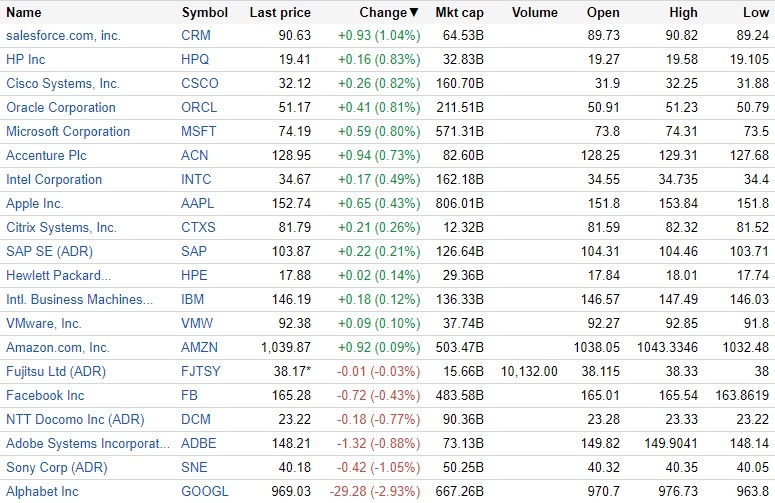The image size is (775, 503).
Task: Click the GOOGL ticker symbol
Action: [205, 492]
